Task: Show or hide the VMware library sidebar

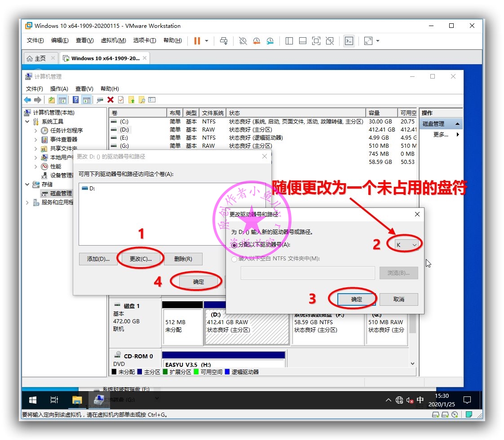Action: 289,41
